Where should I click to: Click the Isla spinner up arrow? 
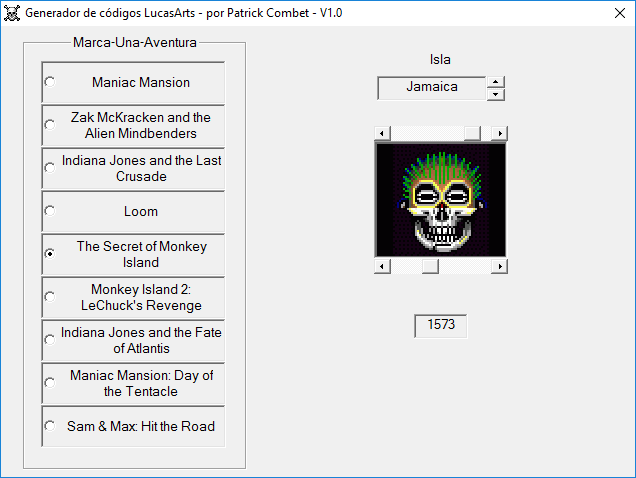pyautogui.click(x=495, y=82)
